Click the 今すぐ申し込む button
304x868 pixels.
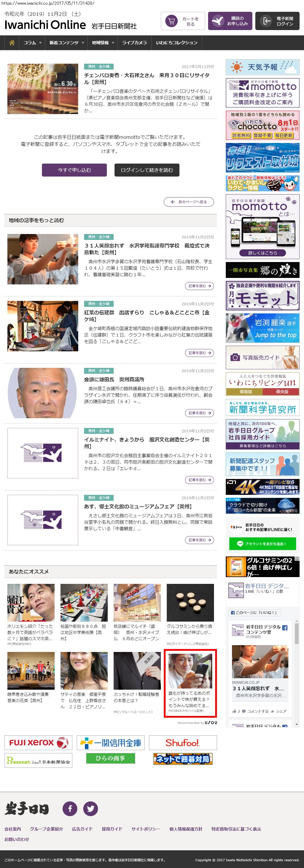coord(74,170)
